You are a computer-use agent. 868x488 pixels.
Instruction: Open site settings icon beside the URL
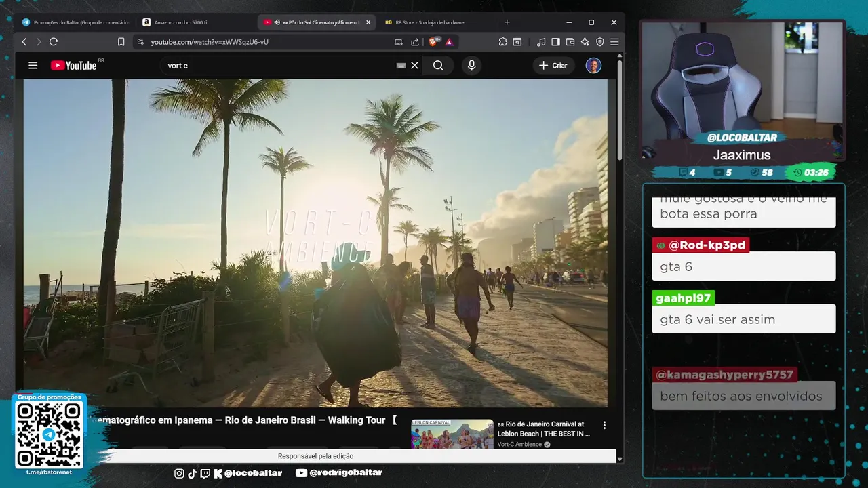(140, 42)
